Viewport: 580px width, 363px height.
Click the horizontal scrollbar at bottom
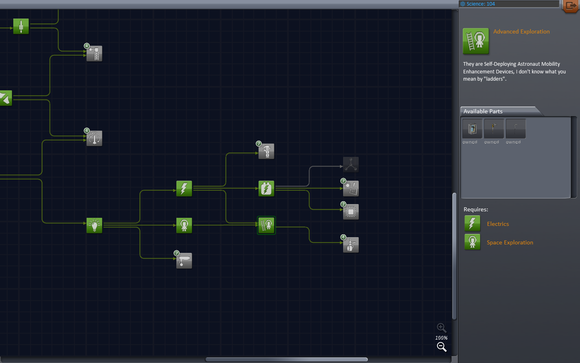287,359
